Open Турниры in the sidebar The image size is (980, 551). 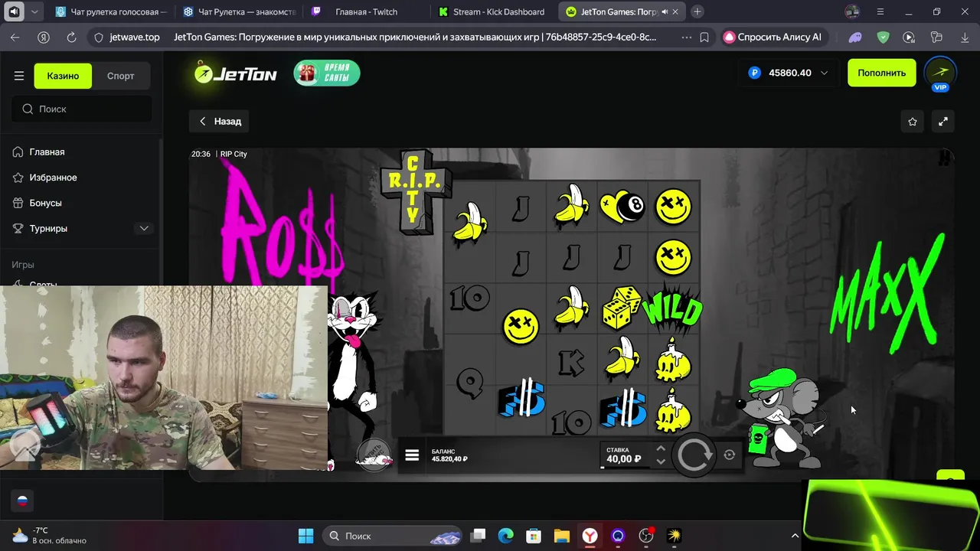[x=48, y=228]
